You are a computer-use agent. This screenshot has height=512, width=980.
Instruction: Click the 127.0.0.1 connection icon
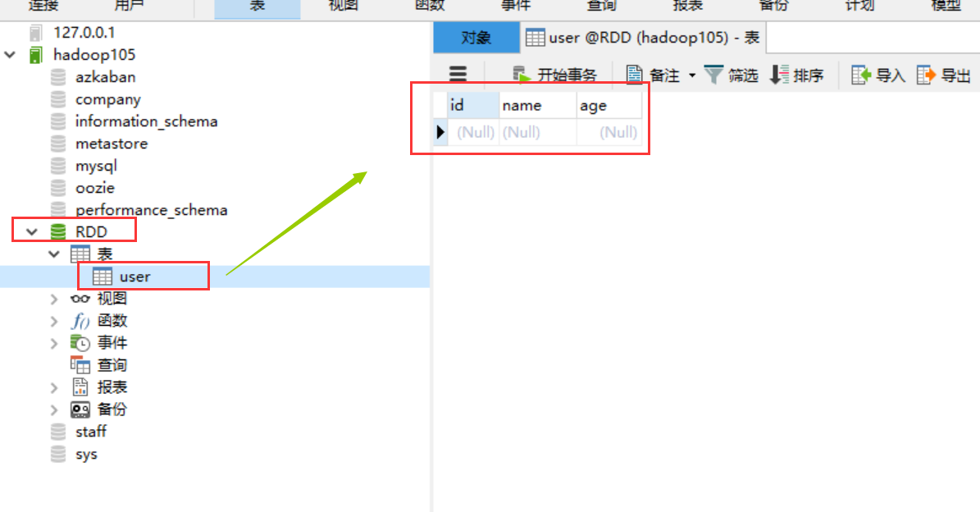(35, 33)
